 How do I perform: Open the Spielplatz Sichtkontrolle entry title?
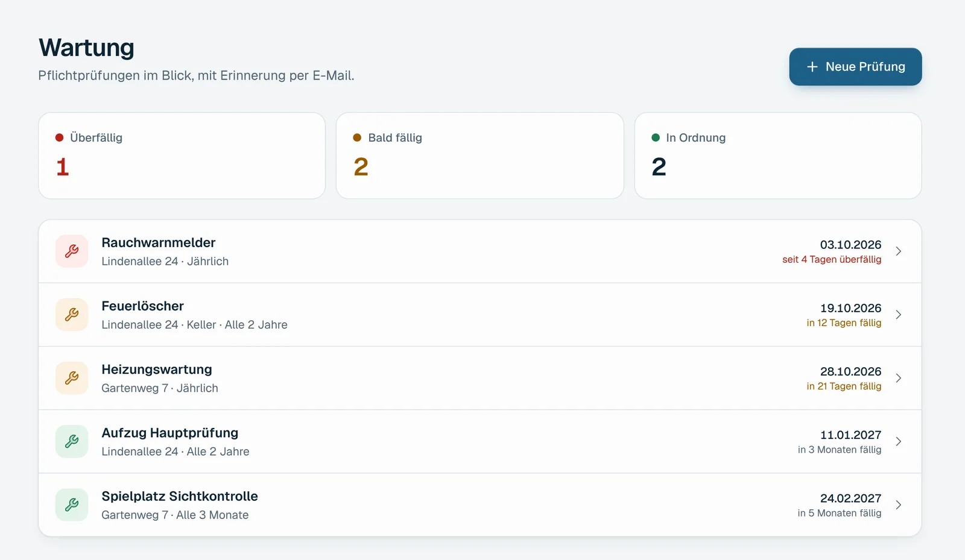tap(180, 496)
